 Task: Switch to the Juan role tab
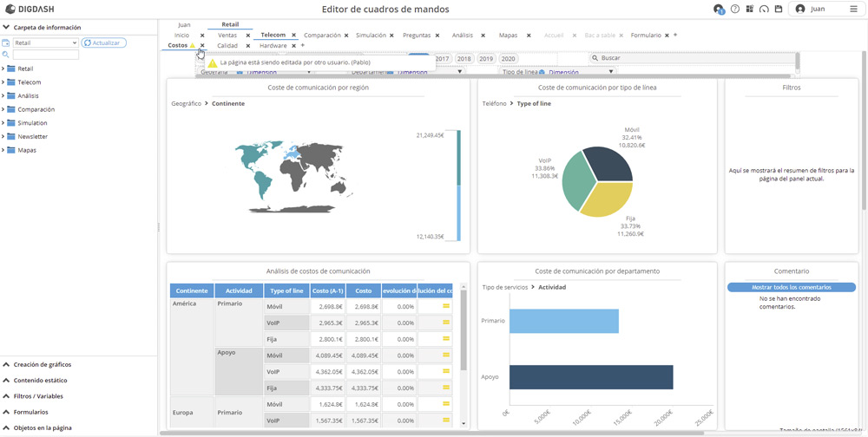pos(184,24)
